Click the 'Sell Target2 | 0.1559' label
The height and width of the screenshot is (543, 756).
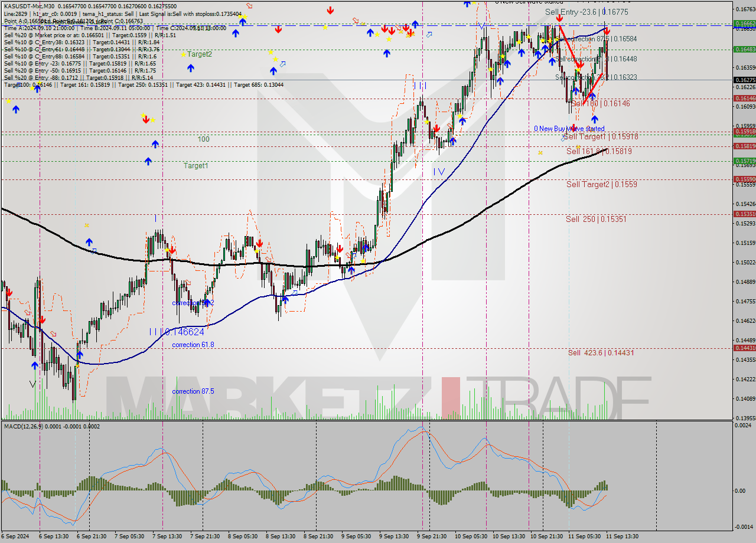[x=601, y=184]
